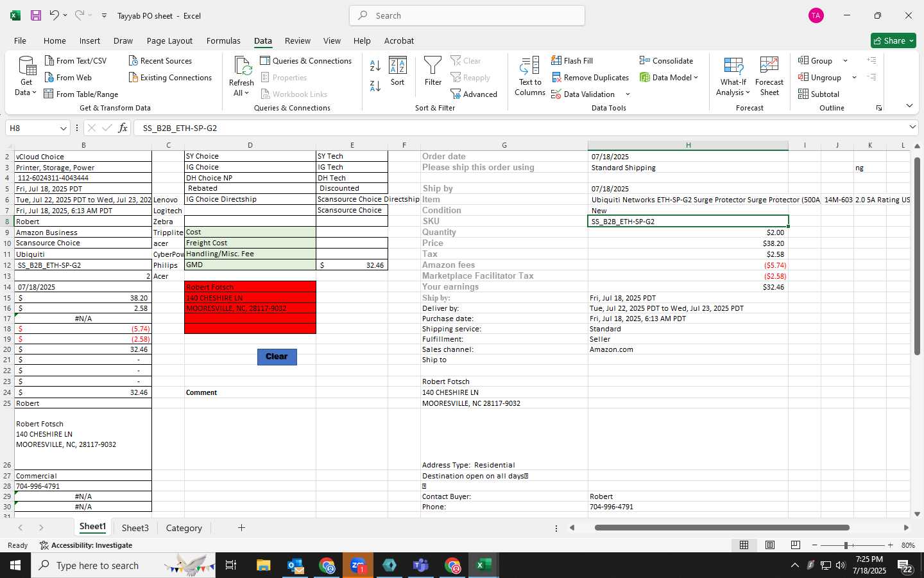924x578 pixels.
Task: Open the Review tab
Action: point(298,40)
